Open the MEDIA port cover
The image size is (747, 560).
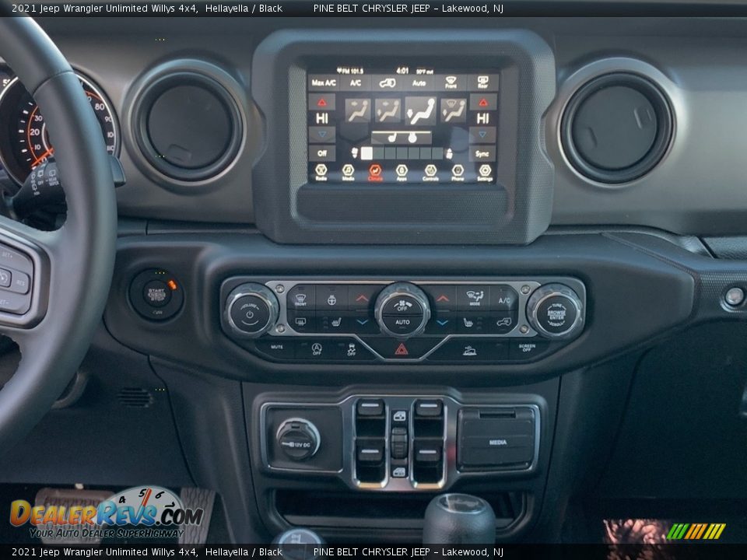click(497, 439)
